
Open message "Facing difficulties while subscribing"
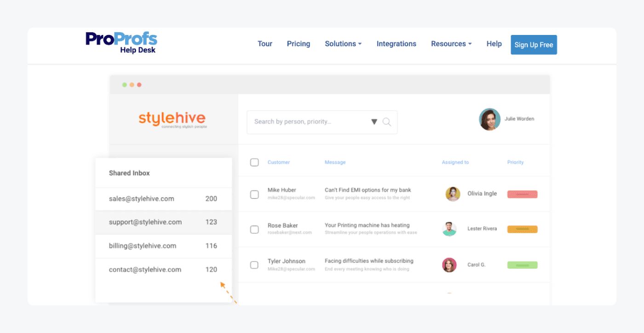[x=369, y=261]
